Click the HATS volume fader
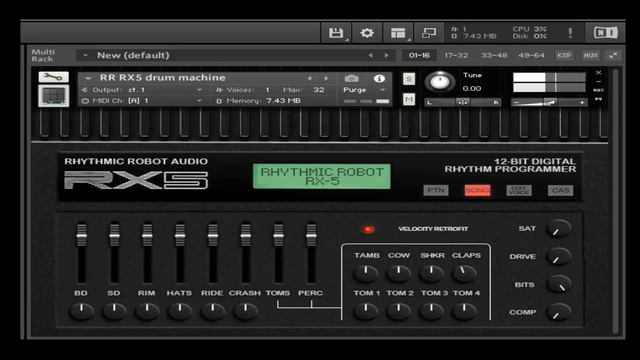This screenshot has height=360, width=640. (180, 235)
